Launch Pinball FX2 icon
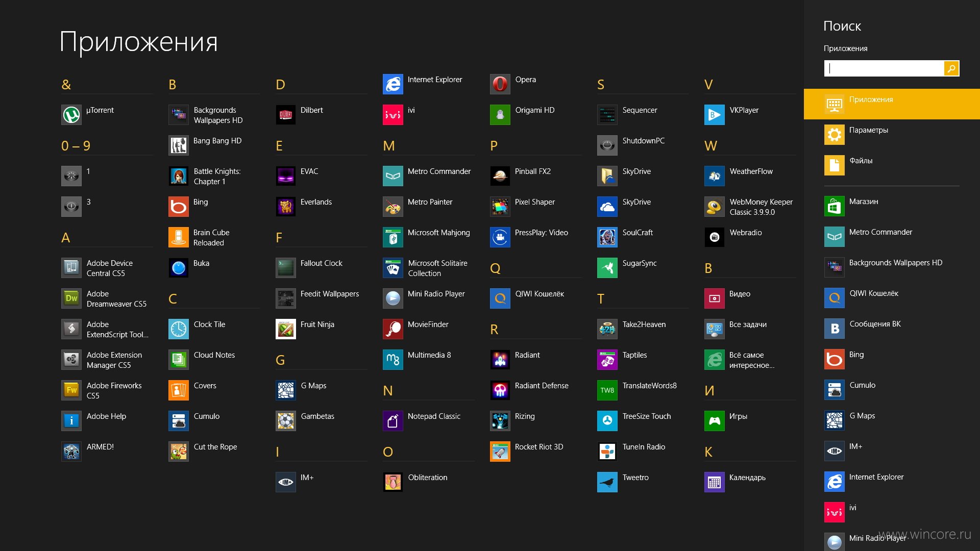This screenshot has width=980, height=551. [x=500, y=176]
